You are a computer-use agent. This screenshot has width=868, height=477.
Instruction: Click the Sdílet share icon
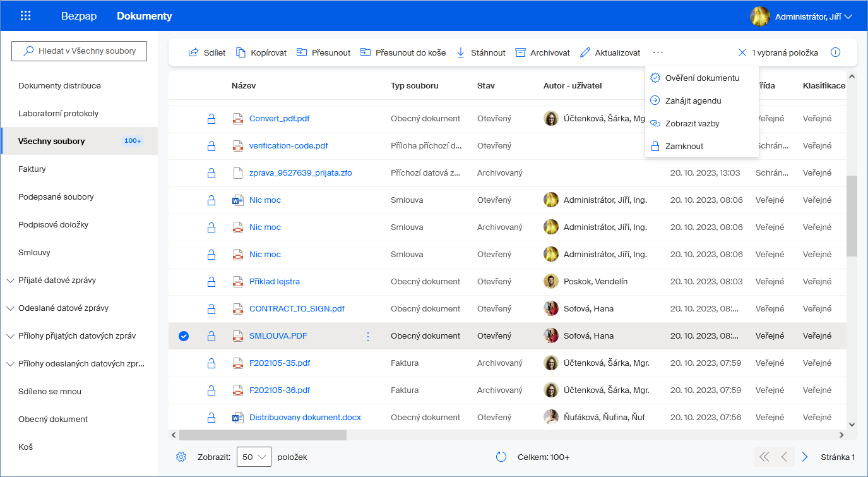click(194, 52)
